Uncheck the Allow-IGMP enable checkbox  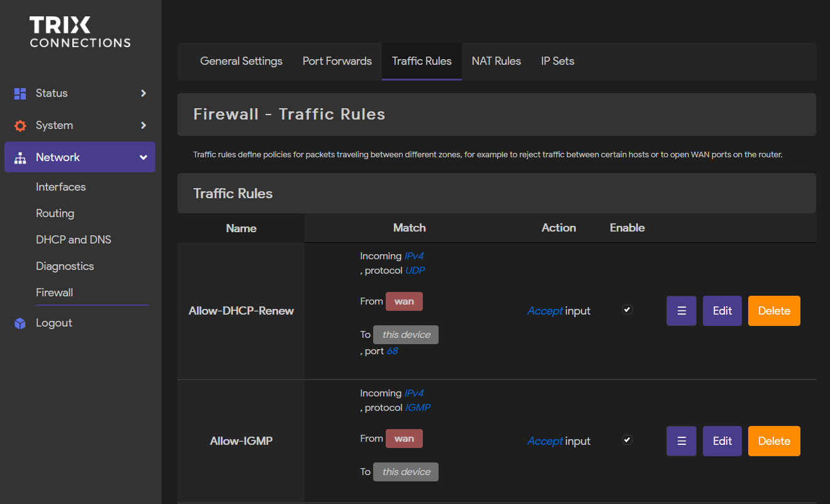(x=627, y=440)
